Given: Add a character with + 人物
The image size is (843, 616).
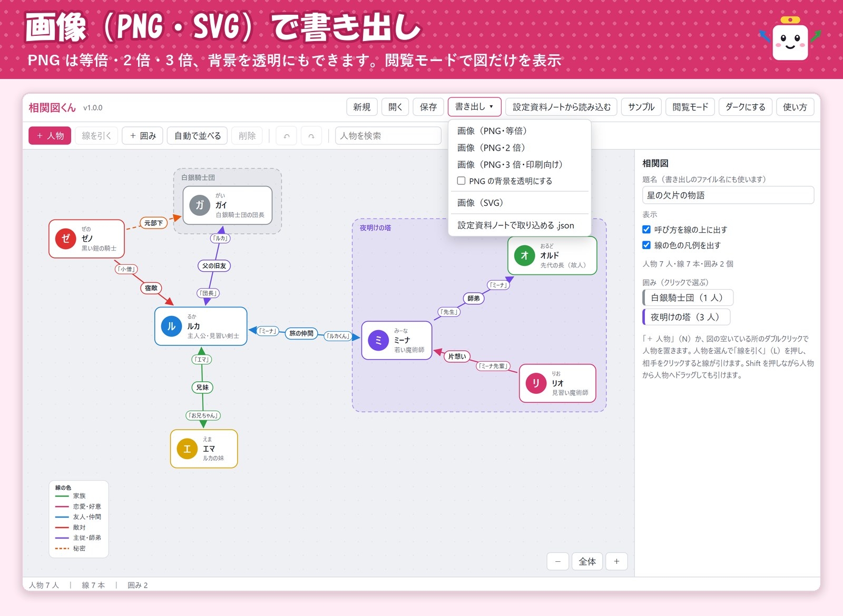Looking at the screenshot, I should pyautogui.click(x=50, y=136).
